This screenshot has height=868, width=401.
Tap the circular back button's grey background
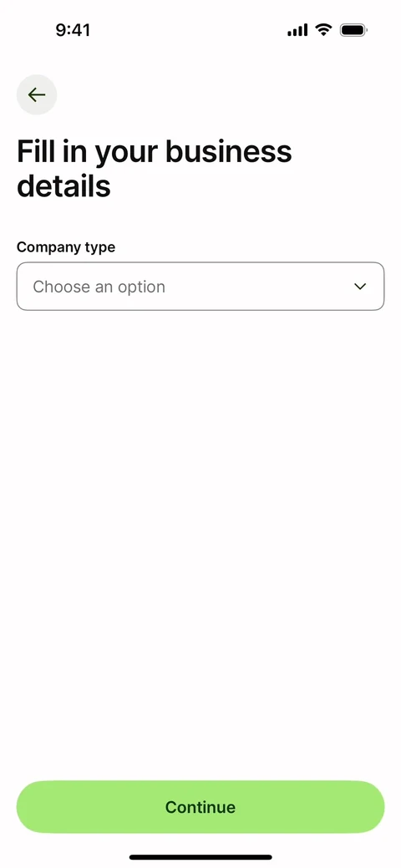37,94
